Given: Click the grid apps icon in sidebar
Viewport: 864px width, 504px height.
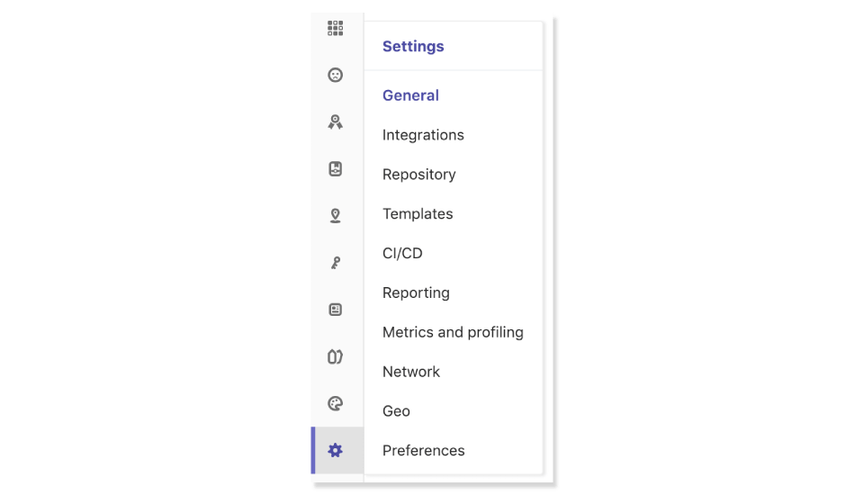Looking at the screenshot, I should click(x=335, y=28).
